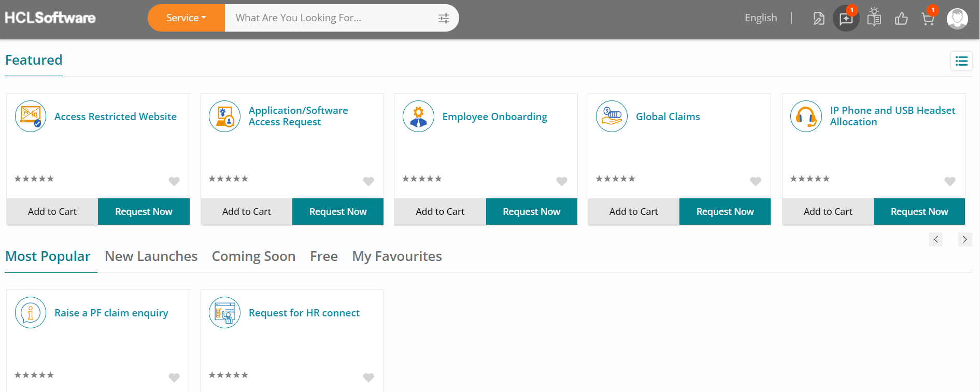980x392 pixels.
Task: Favourite the Access Restricted Website service
Action: coord(174,181)
